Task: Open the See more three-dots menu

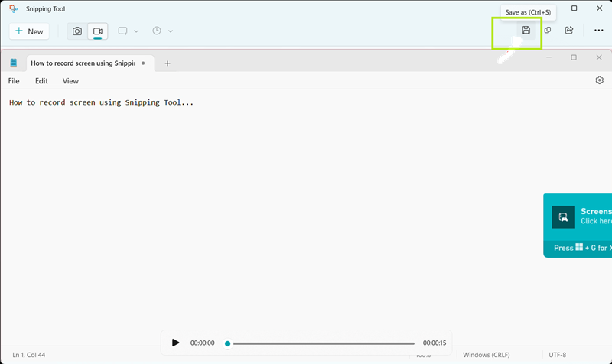Action: 598,31
